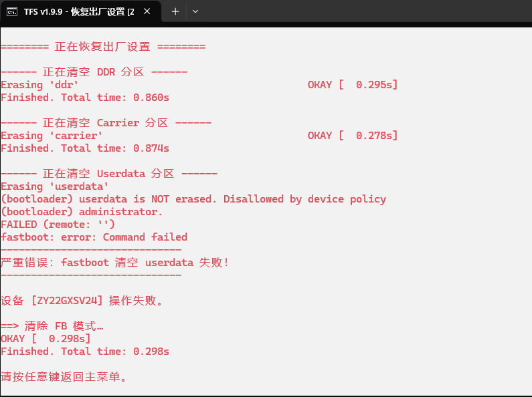Click the fastboot error Command failed line
The height and width of the screenshot is (397, 532).
coord(94,237)
